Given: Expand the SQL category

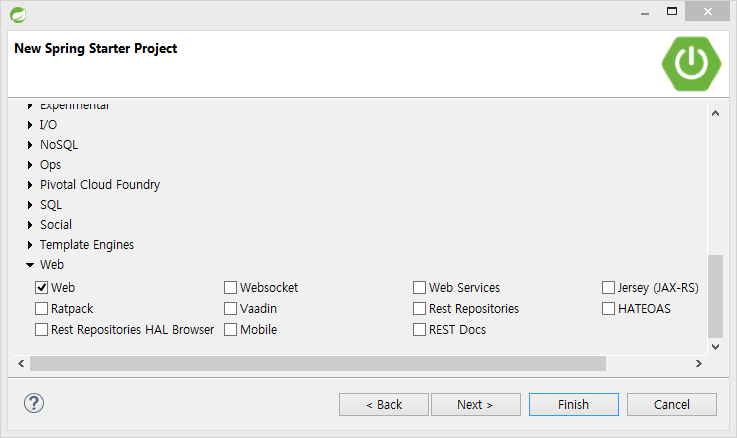Looking at the screenshot, I should pyautogui.click(x=30, y=205).
